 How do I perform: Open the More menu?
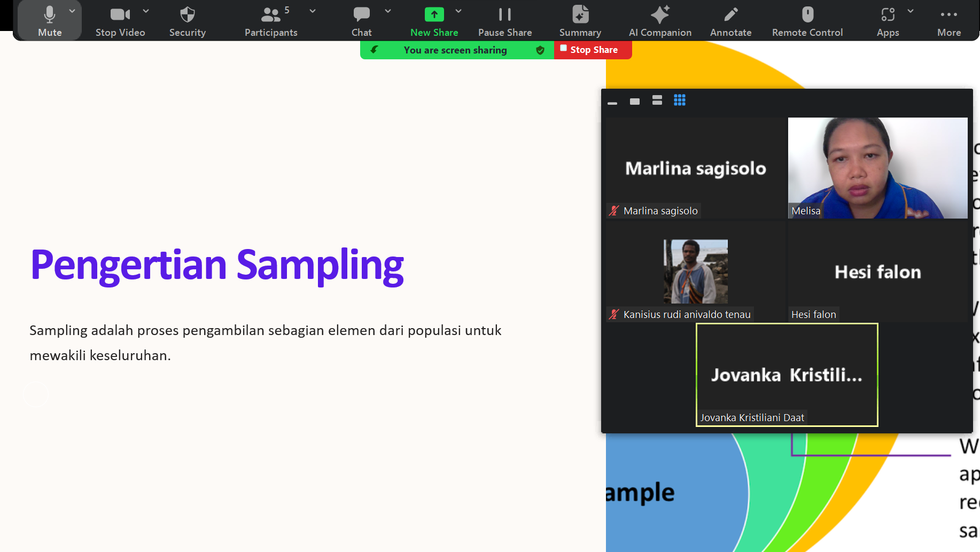coord(948,20)
